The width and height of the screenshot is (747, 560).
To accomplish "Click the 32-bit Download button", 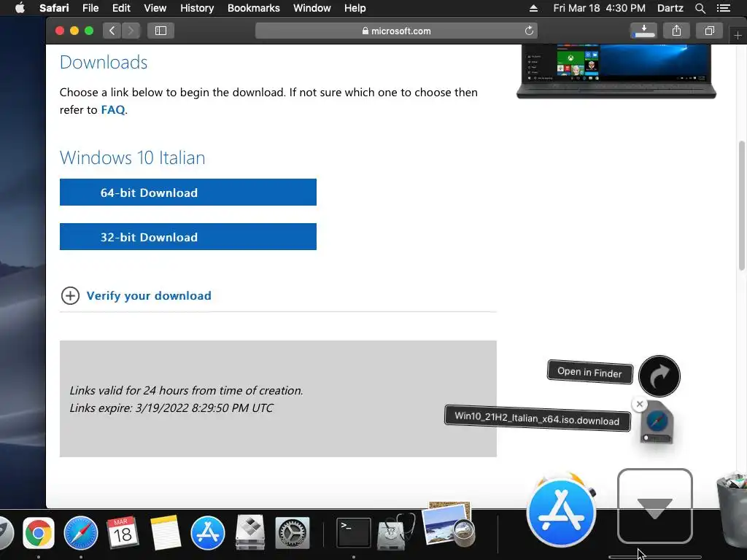I will click(x=187, y=237).
